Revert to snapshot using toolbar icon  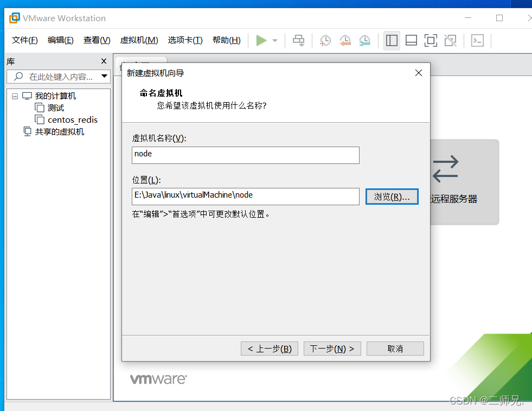345,40
